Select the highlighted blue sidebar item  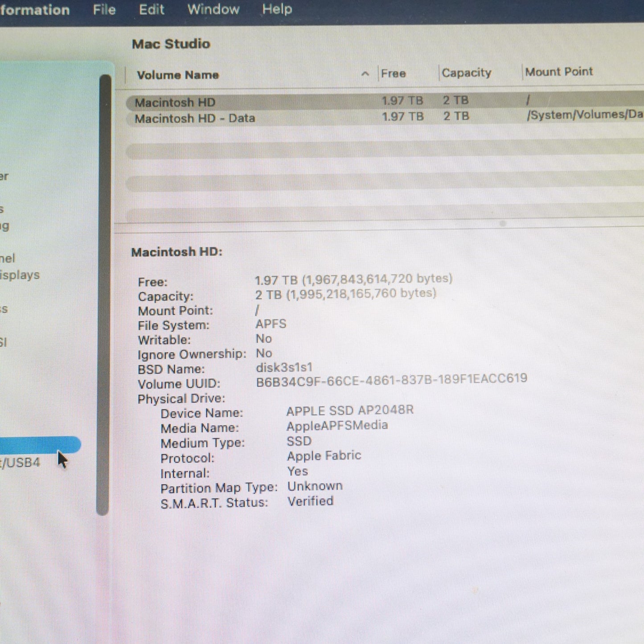coord(40,445)
